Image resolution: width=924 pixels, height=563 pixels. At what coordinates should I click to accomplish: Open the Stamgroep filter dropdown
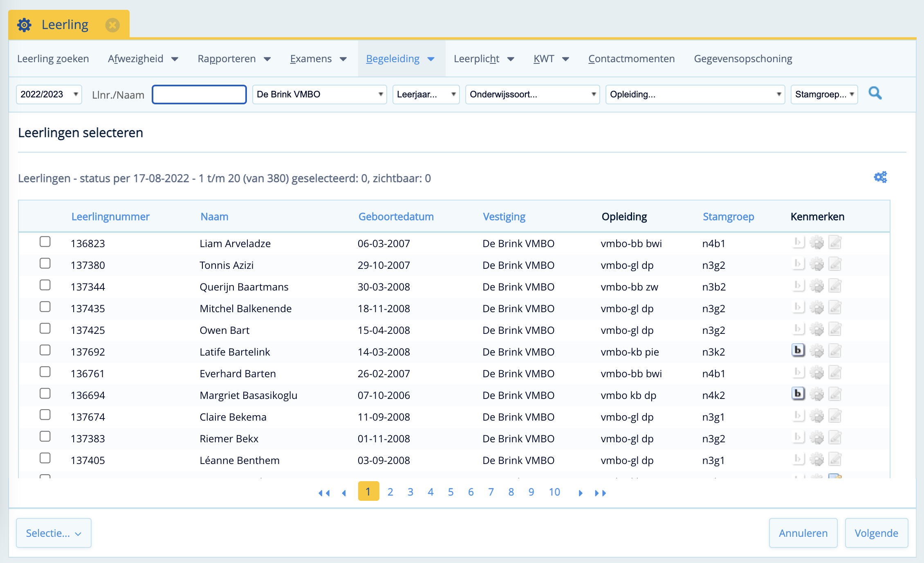(x=824, y=95)
